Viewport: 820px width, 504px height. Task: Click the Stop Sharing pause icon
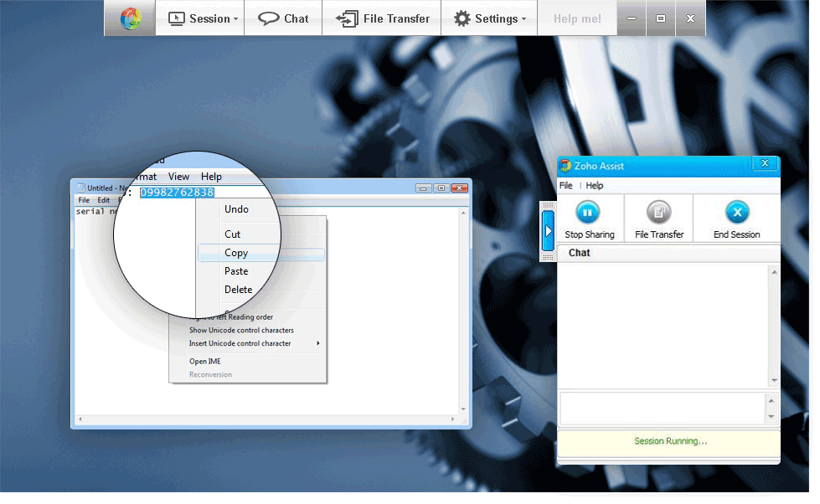(x=588, y=212)
